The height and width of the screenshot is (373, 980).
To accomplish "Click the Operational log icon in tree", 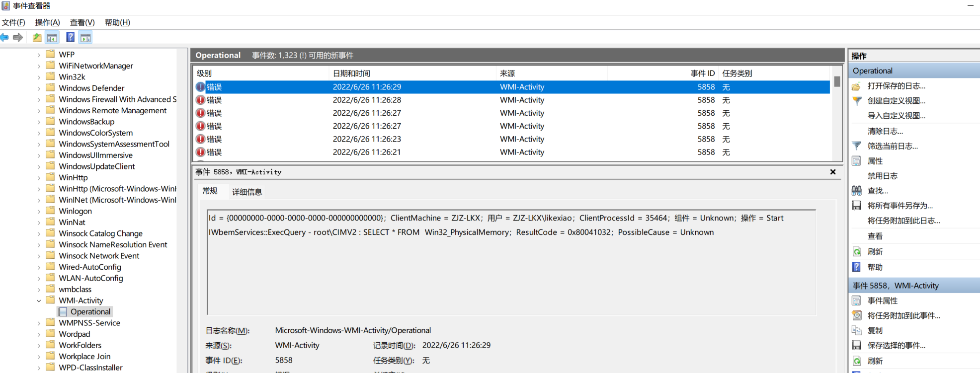I will pyautogui.click(x=63, y=312).
